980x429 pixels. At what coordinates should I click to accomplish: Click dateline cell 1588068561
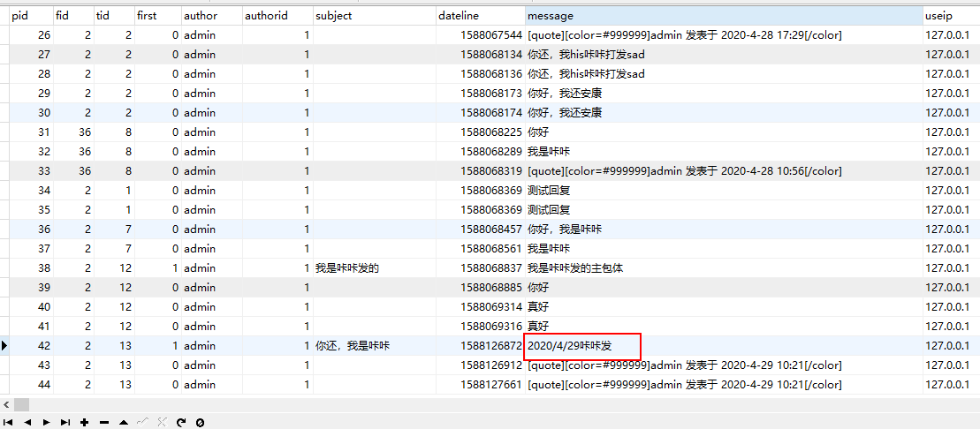(481, 249)
